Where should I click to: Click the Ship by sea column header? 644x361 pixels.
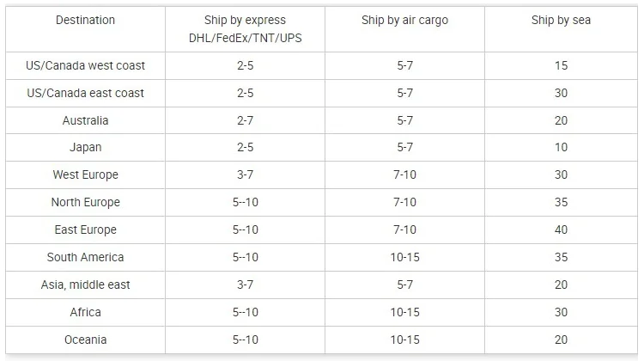[561, 21]
